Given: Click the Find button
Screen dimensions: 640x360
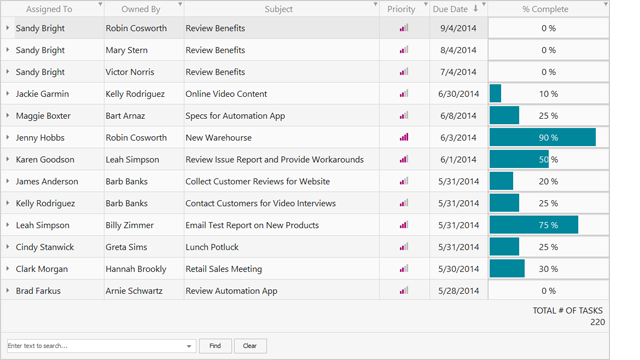Looking at the screenshot, I should (215, 346).
